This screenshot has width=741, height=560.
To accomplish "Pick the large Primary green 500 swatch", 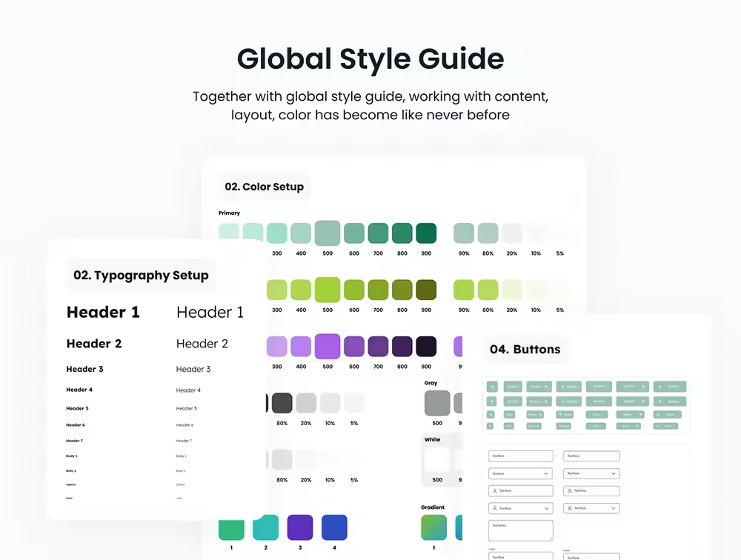I will tap(327, 233).
